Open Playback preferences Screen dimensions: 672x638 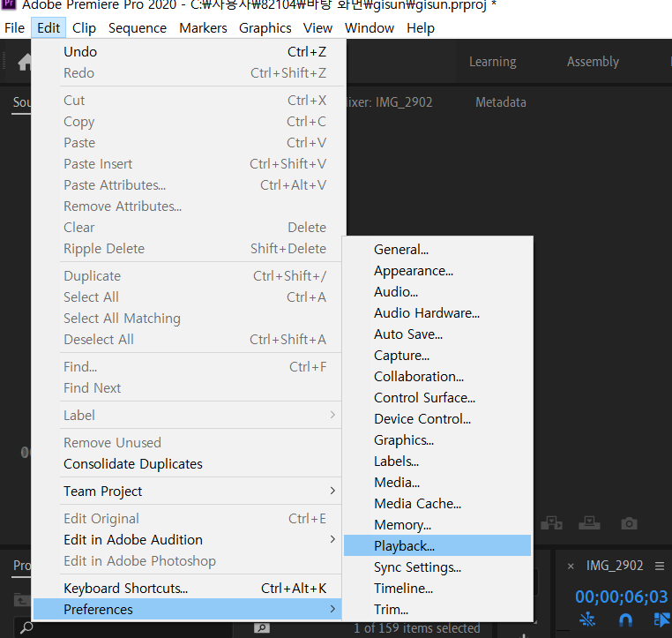coord(437,546)
